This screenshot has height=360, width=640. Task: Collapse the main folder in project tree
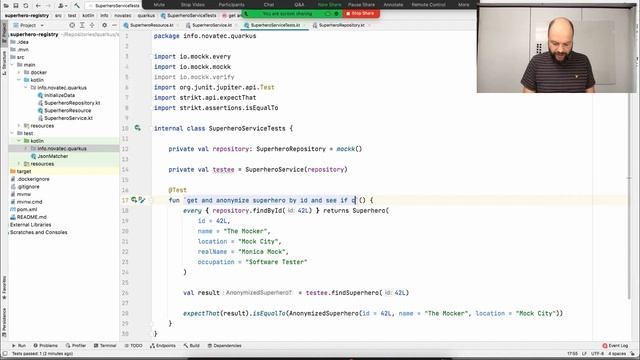click(12, 65)
